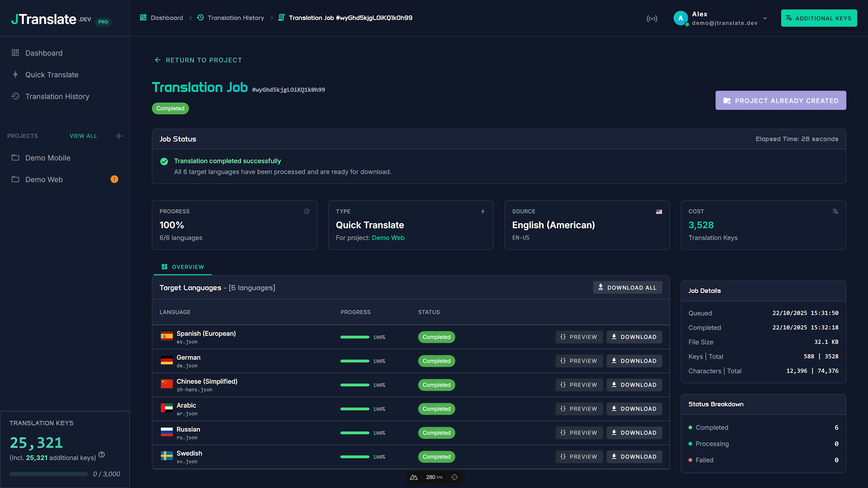
Task: Collapse the Job Details panel header
Action: (x=704, y=291)
